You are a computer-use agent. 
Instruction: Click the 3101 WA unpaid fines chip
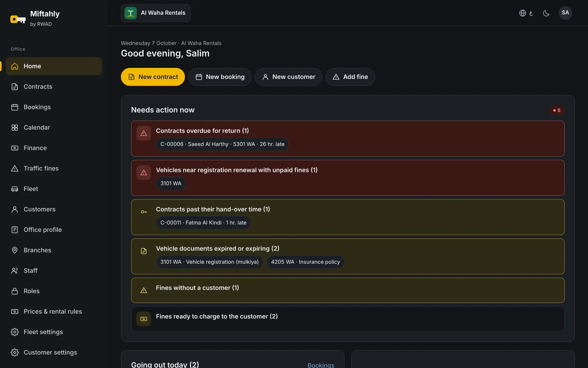coord(171,184)
